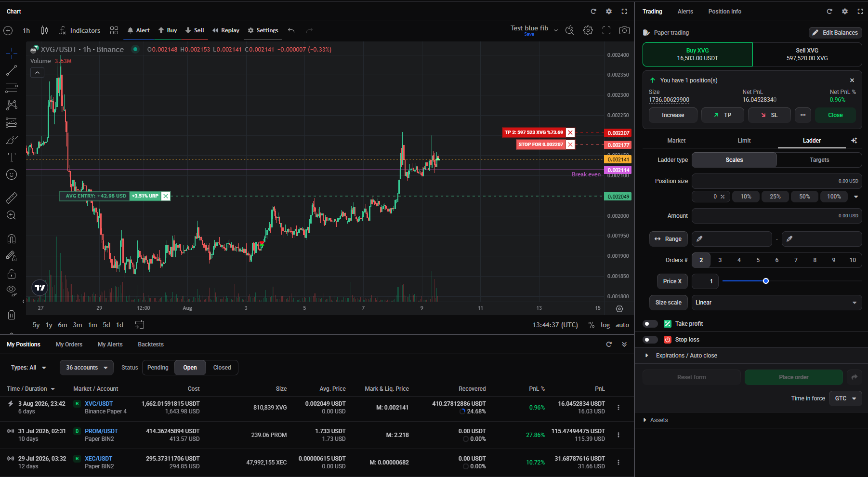This screenshot has width=868, height=477.
Task: Open chart settings gear beside the layout name
Action: pos(588,30)
